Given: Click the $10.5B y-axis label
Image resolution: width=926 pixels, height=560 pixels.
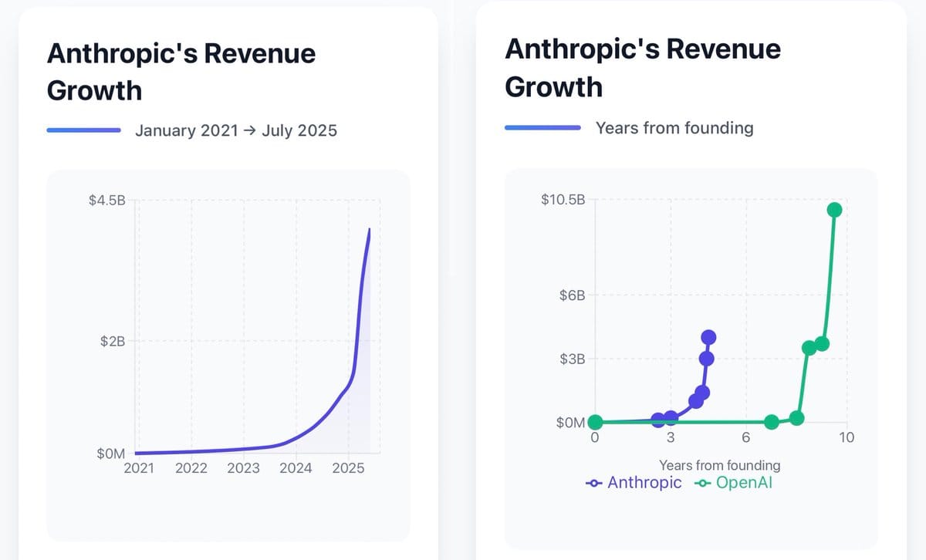Looking at the screenshot, I should 563,200.
